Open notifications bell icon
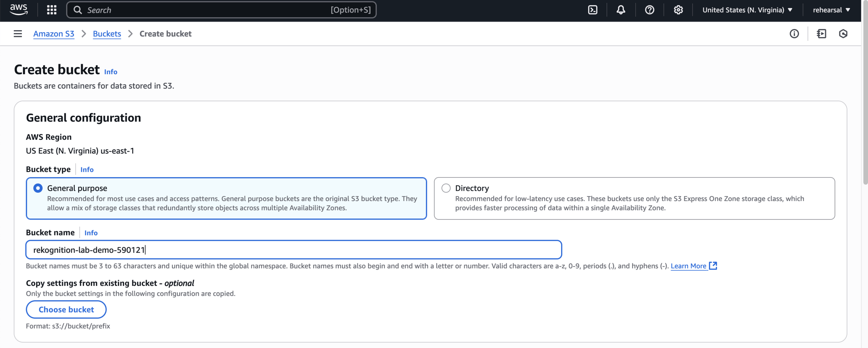 click(621, 10)
